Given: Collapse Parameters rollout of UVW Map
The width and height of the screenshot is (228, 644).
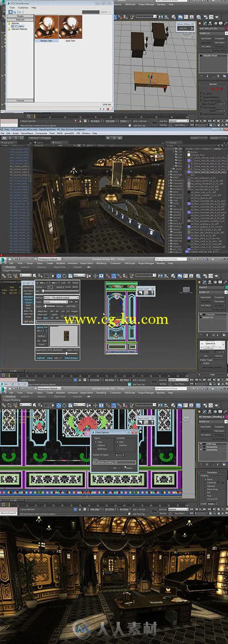Looking at the screenshot, I should pos(213,473).
